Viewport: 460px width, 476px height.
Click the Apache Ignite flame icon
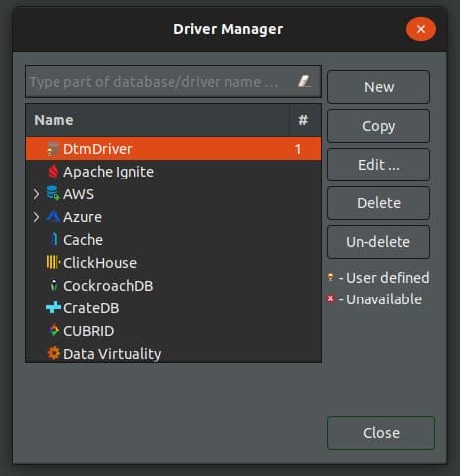tap(53, 172)
